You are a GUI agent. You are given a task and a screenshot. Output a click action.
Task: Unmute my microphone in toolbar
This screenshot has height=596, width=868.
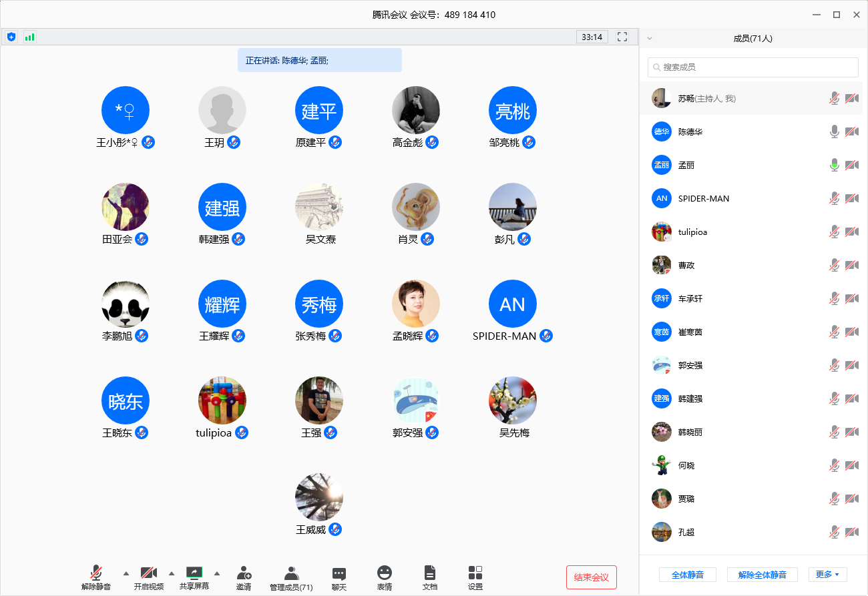click(x=96, y=573)
